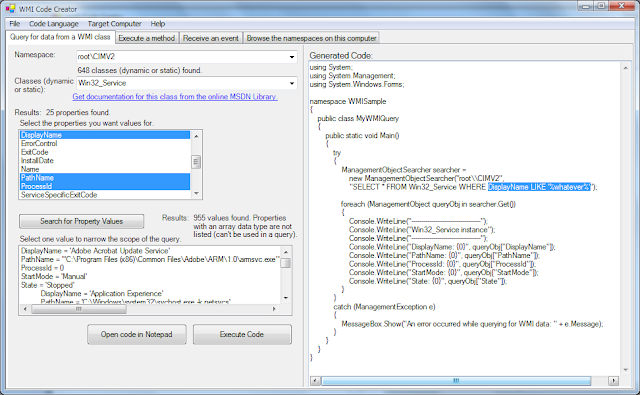Image resolution: width=640 pixels, height=395 pixels.
Task: Select the Adobe Acrobat Update Service value
Action: tap(96, 251)
